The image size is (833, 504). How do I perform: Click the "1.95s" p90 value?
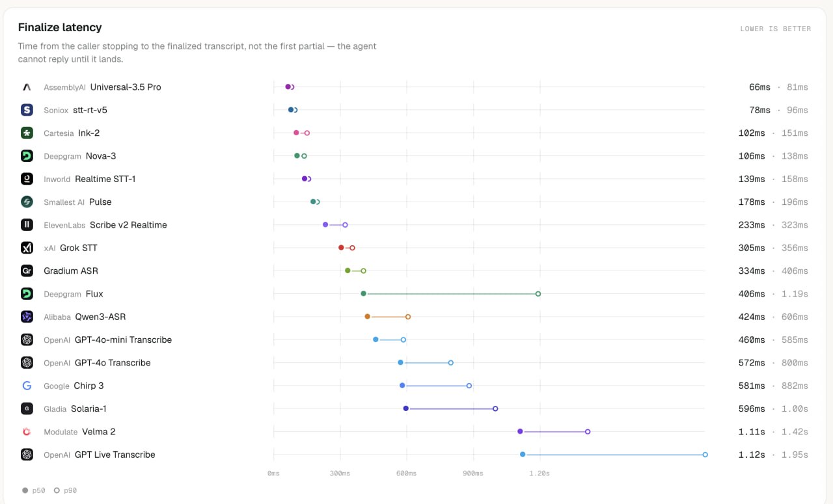[x=795, y=455]
